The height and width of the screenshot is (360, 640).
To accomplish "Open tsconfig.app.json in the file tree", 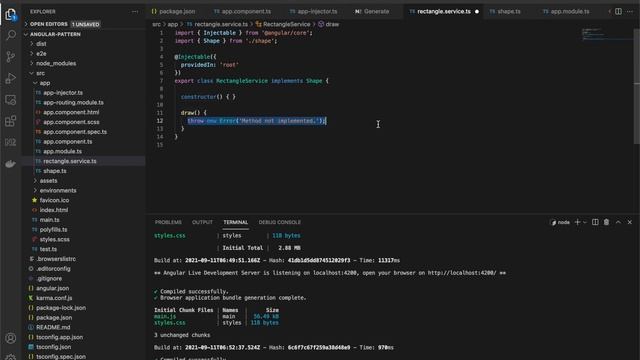I will coord(60,337).
